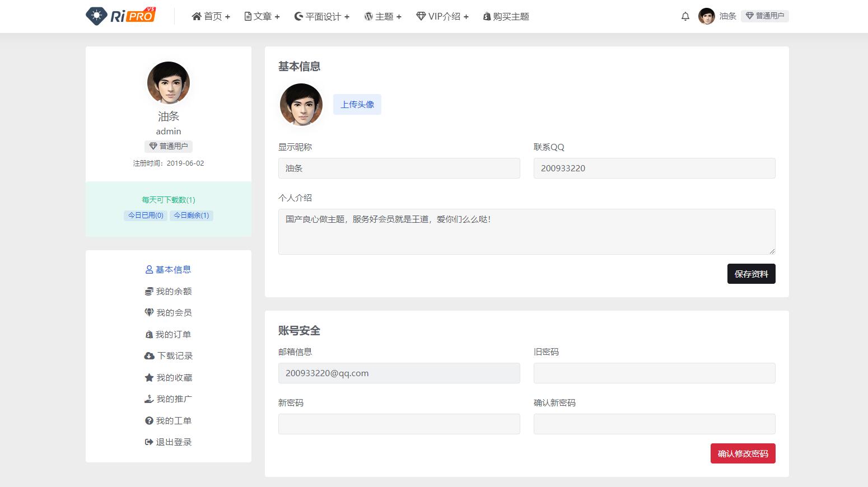This screenshot has width=868, height=487.
Task: Click the red 确认修改密码 button
Action: (743, 453)
